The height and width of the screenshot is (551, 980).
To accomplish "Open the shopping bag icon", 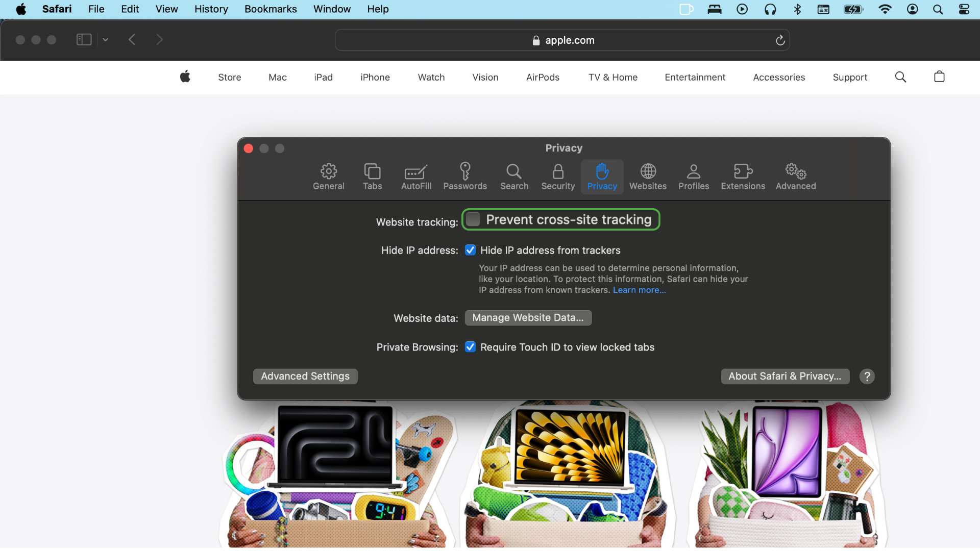I will pyautogui.click(x=939, y=77).
